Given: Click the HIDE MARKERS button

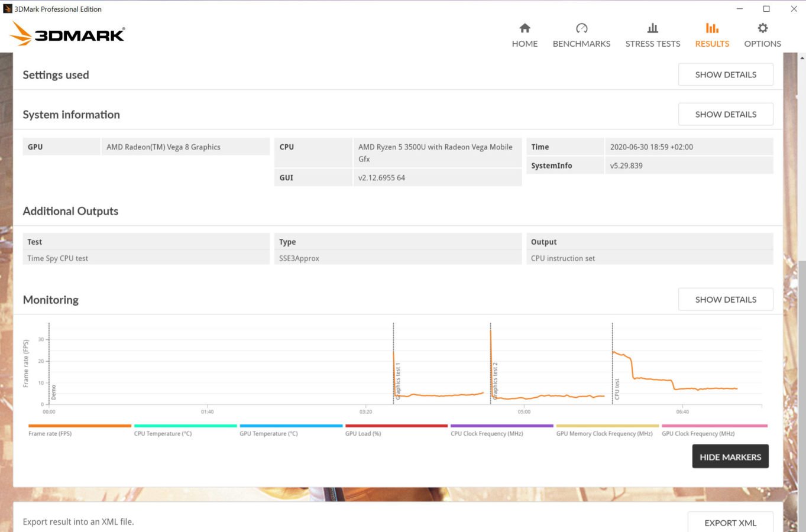Looking at the screenshot, I should 730,456.
